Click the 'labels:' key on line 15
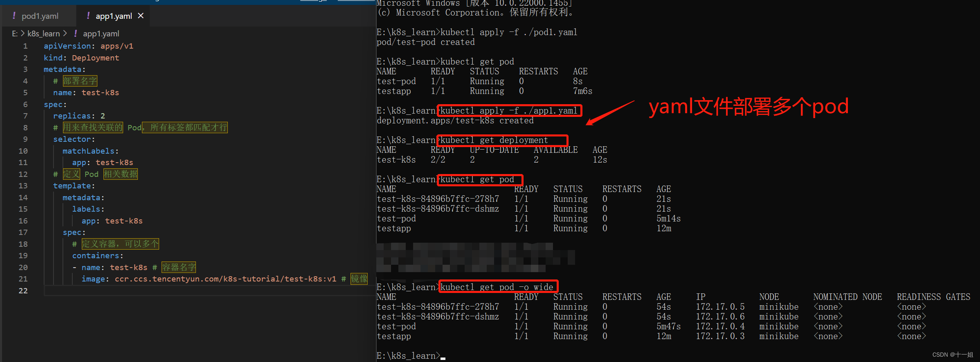980x362 pixels. point(88,209)
